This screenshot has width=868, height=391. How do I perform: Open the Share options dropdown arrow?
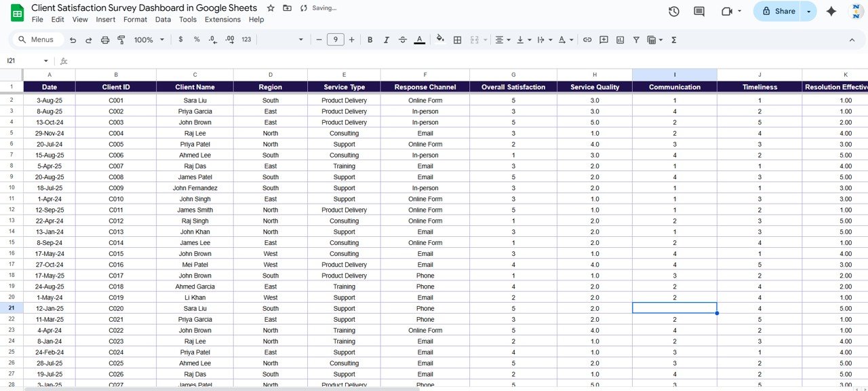coord(808,12)
